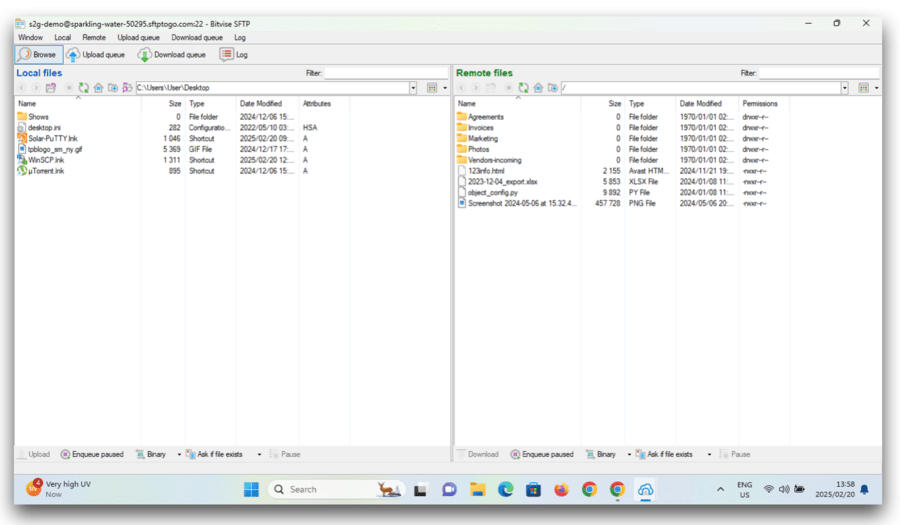The image size is (900, 525).
Task: Go to home folder in Local files
Action: click(98, 88)
